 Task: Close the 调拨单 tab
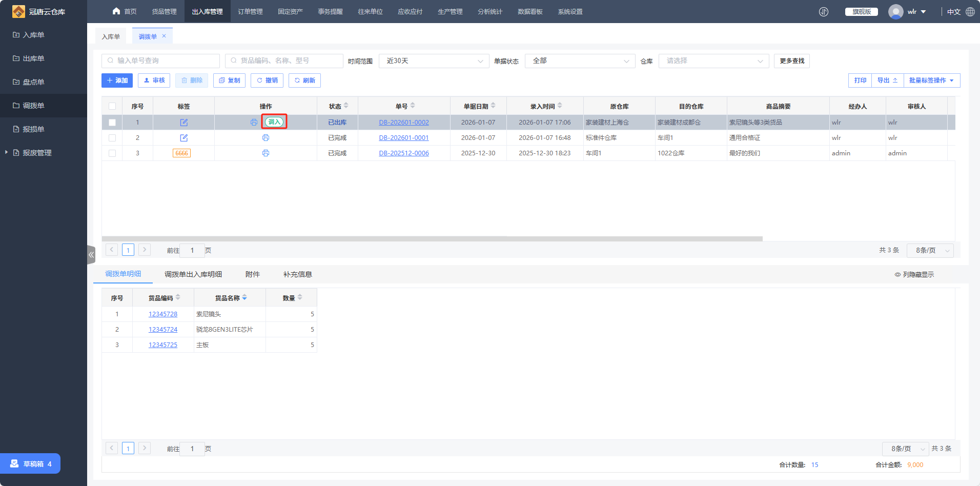[164, 36]
